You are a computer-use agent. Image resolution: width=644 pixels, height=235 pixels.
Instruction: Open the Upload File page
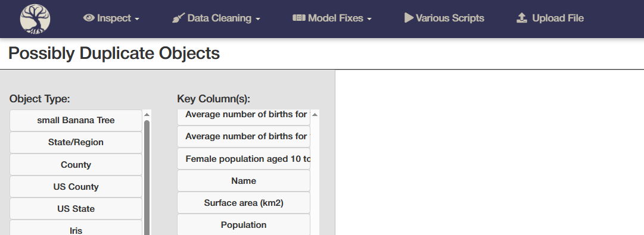pos(550,18)
